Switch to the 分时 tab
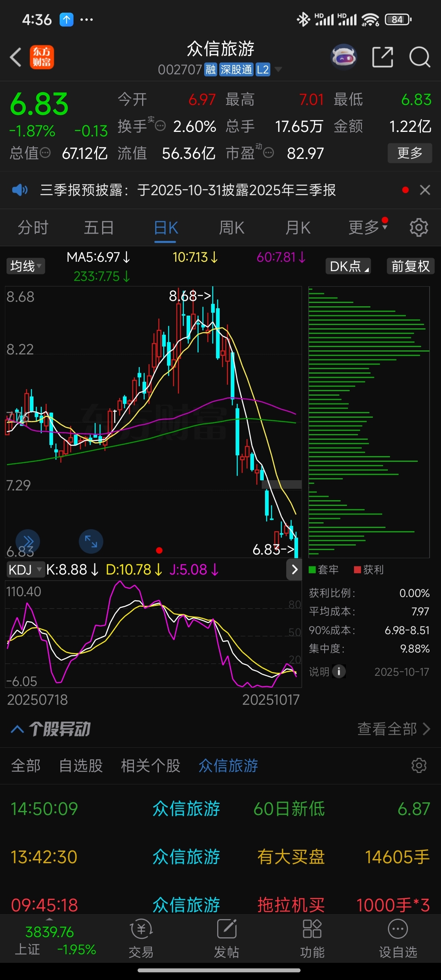 [33, 227]
